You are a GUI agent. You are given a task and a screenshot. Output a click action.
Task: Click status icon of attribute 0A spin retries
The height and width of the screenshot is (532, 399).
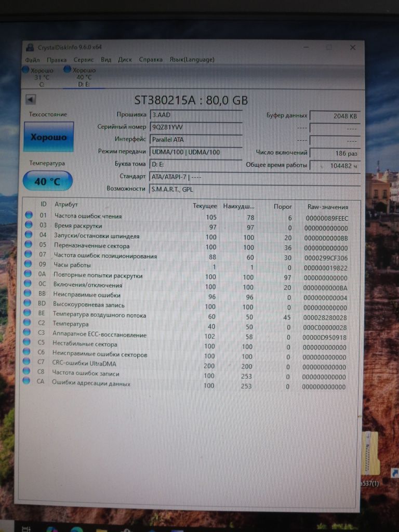28,273
